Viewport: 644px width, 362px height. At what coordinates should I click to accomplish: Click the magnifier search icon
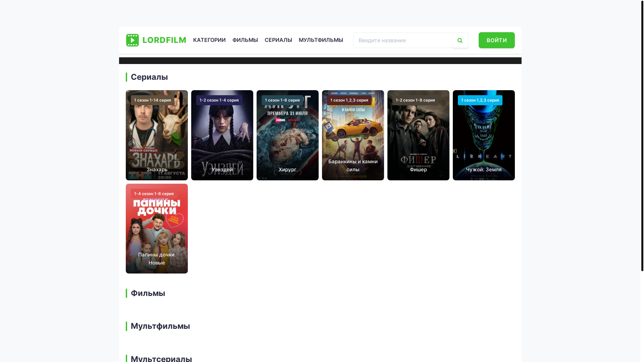(x=460, y=41)
